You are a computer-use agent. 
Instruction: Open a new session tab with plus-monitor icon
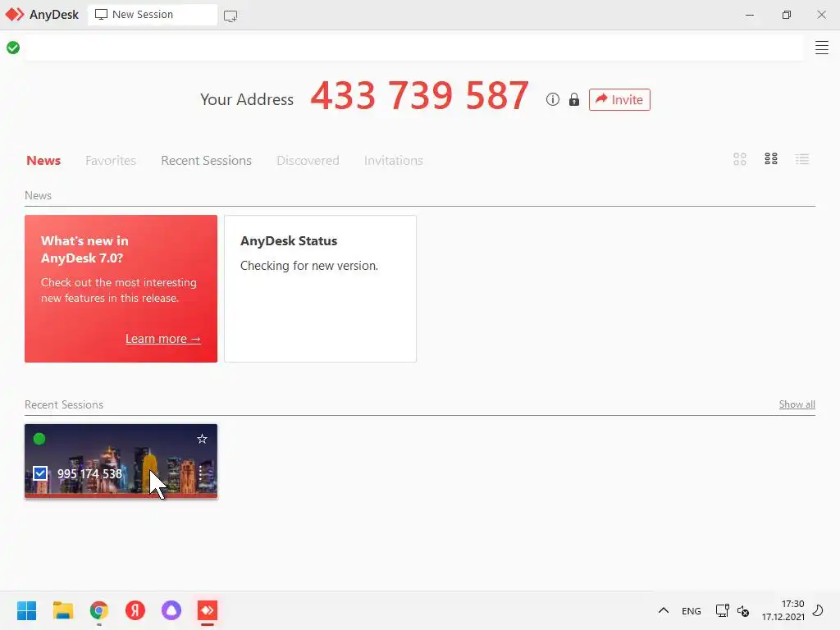pos(231,16)
